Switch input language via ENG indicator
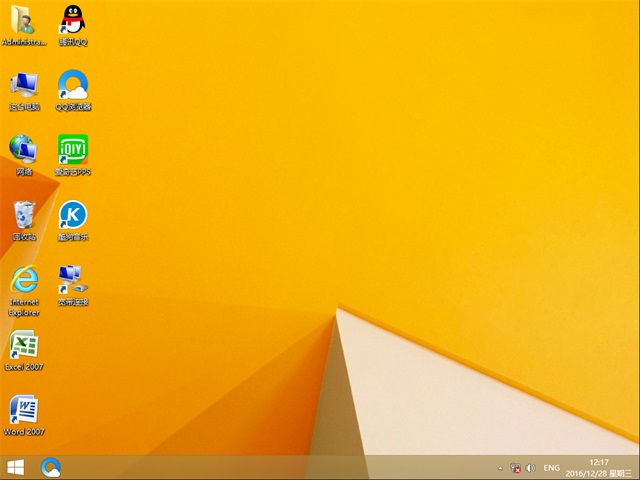 click(552, 468)
